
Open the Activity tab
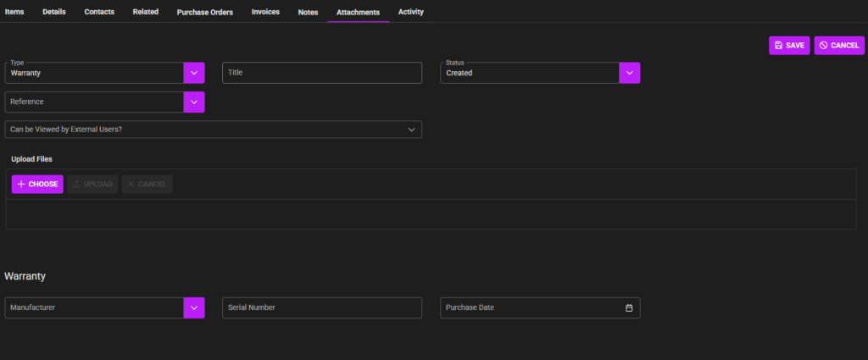coord(411,12)
